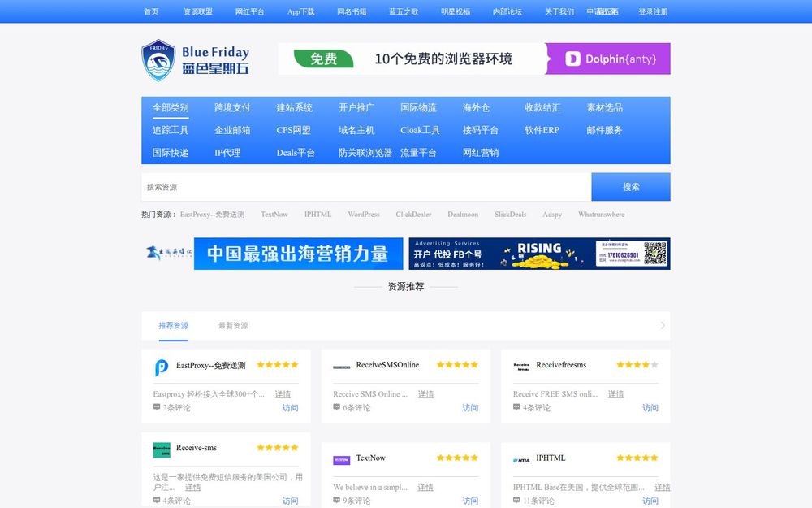The width and height of the screenshot is (812, 508).
Task: Open the EastProxy card logo icon
Action: pos(162,367)
